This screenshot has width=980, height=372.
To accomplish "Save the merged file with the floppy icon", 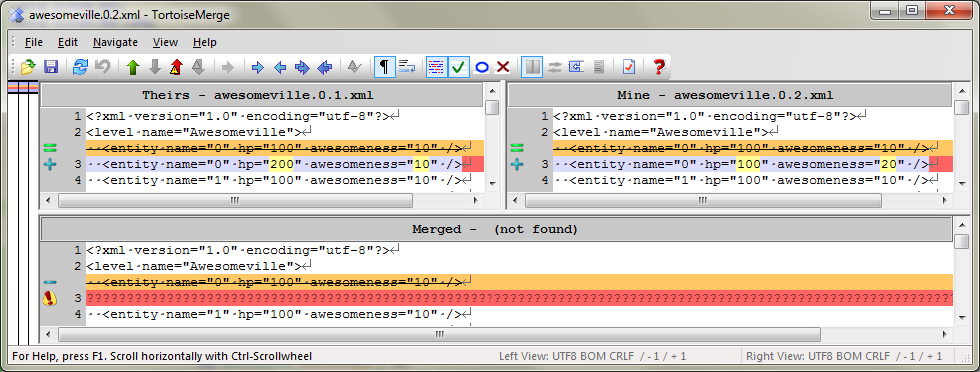I will click(51, 67).
